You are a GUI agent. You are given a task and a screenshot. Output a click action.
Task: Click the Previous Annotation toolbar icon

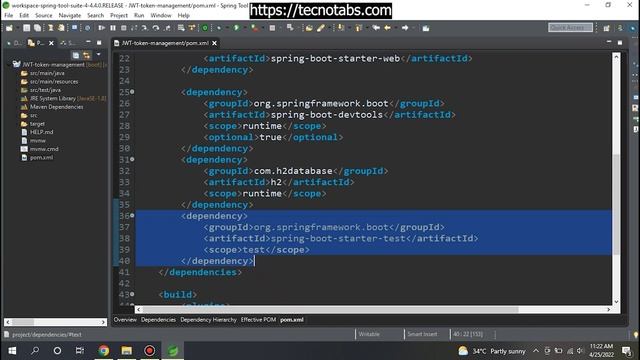[x=358, y=28]
